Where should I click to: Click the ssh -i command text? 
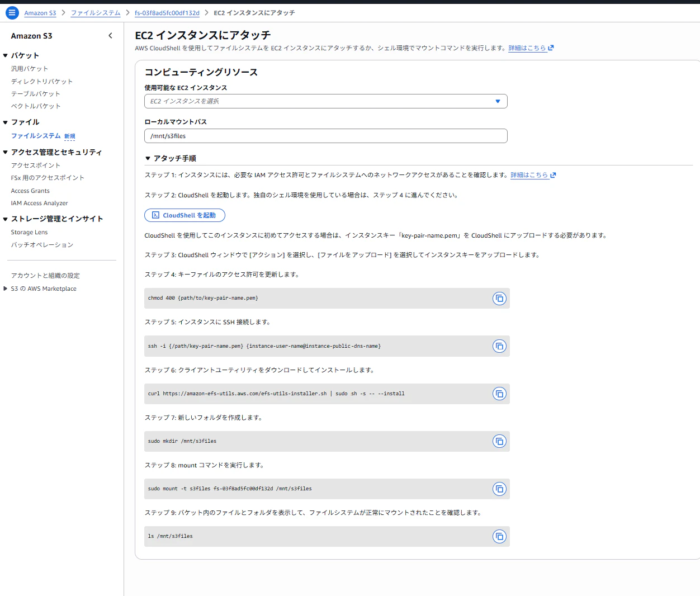264,346
